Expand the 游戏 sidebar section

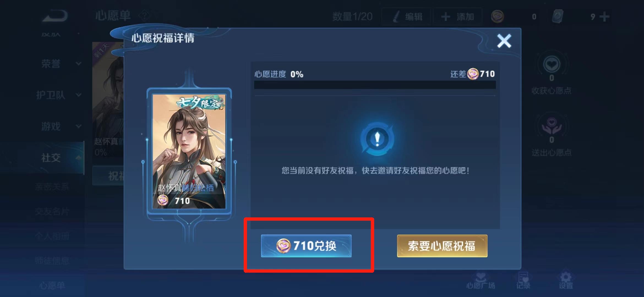[61, 126]
